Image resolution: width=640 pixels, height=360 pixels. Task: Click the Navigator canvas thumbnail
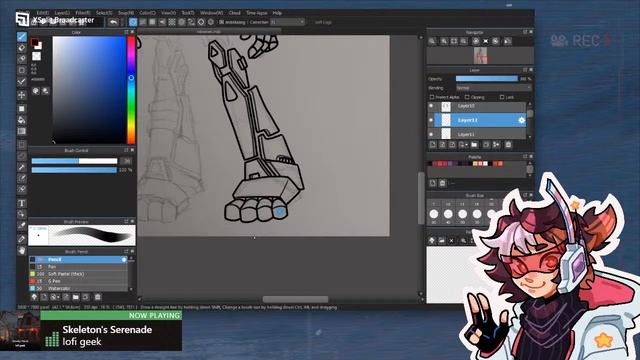(480, 56)
